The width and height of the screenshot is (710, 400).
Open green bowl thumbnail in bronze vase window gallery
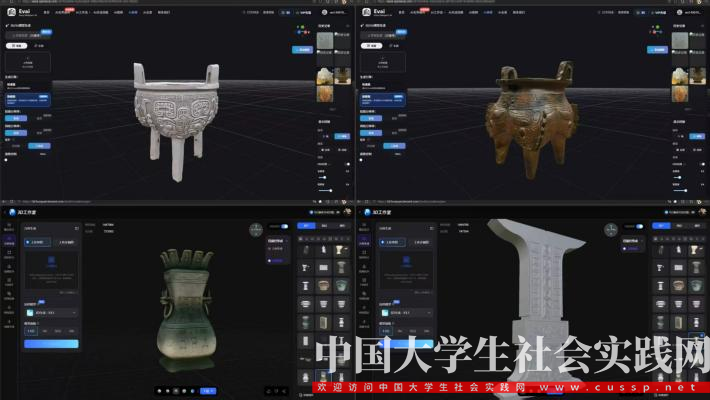point(341,285)
